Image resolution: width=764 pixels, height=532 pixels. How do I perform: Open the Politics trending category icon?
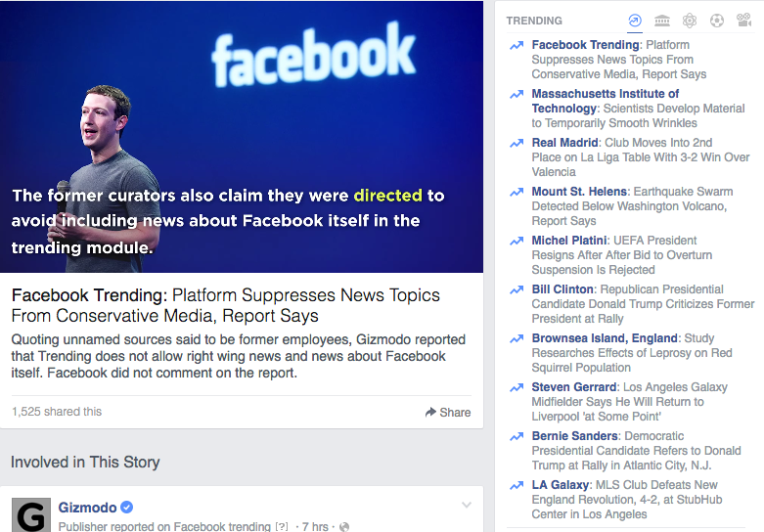pos(662,21)
